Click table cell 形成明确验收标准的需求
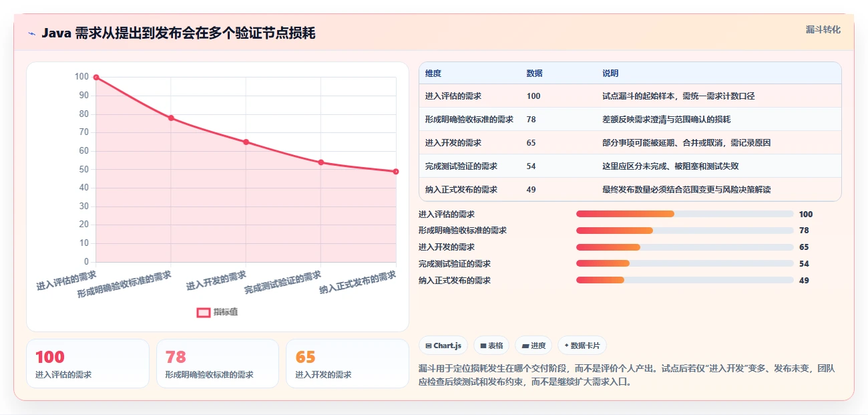Screen dimensions: 868x415 (x=469, y=120)
